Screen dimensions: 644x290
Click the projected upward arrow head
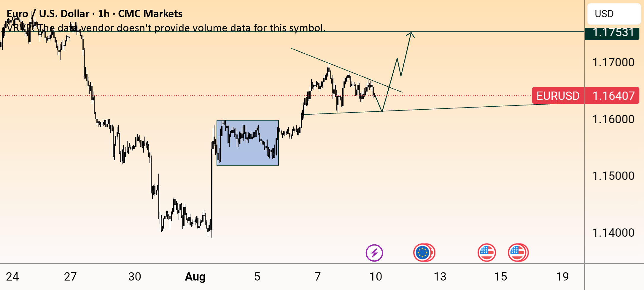(x=411, y=35)
